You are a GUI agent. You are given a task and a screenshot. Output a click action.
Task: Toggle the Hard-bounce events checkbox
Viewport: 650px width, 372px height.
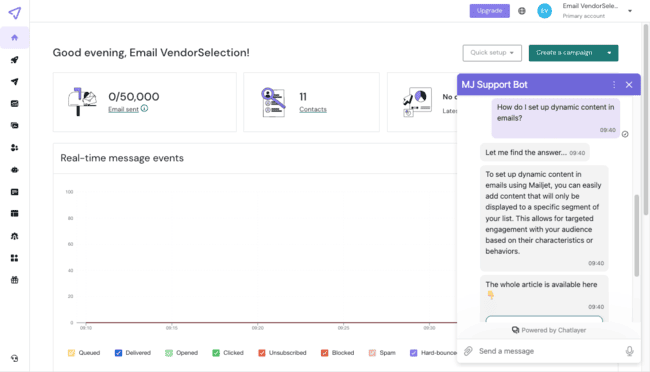[413, 353]
